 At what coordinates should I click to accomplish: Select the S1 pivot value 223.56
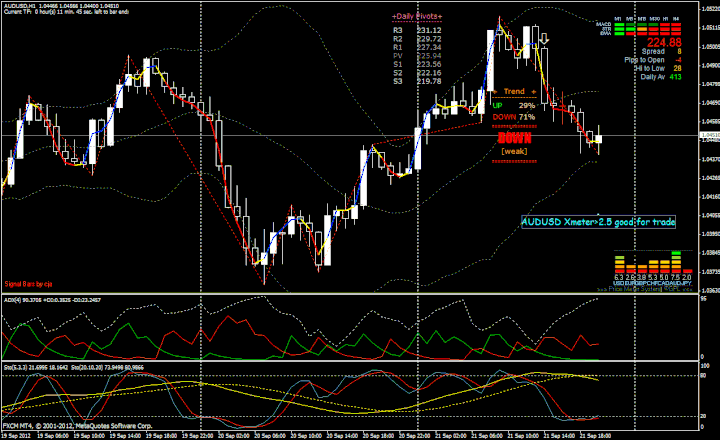pyautogui.click(x=429, y=64)
